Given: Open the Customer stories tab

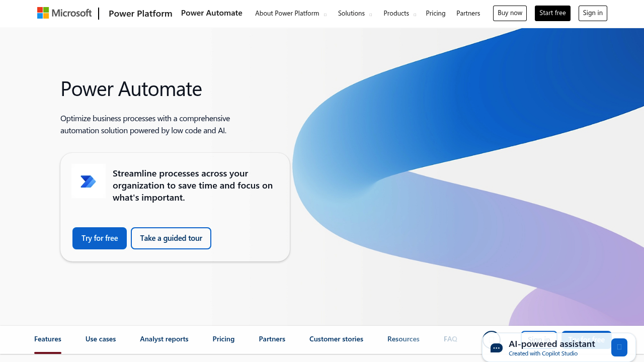Looking at the screenshot, I should click(x=336, y=339).
